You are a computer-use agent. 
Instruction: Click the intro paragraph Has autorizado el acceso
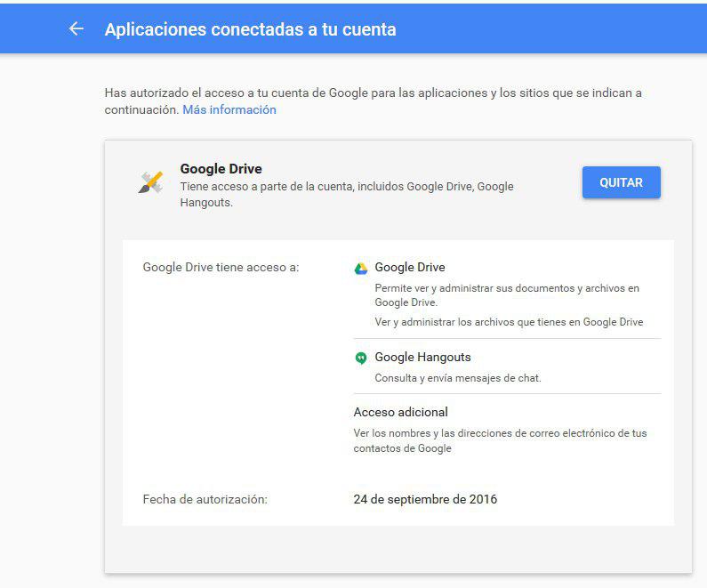click(x=373, y=101)
